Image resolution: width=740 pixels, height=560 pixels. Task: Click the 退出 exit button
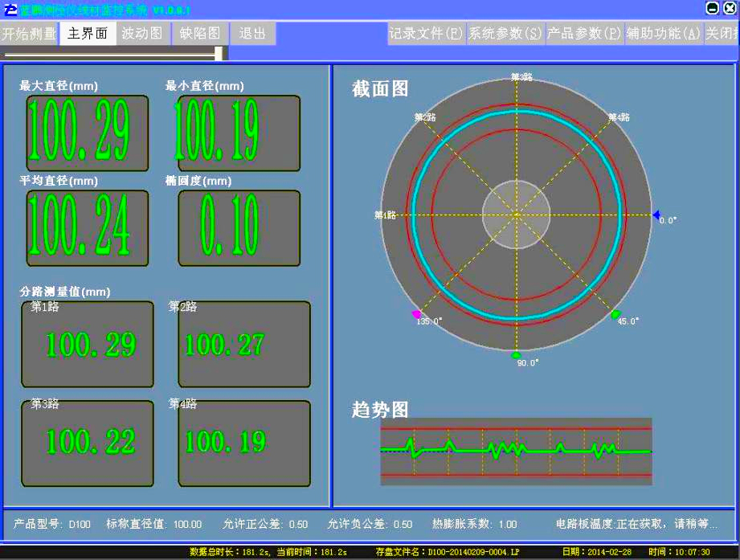[251, 33]
